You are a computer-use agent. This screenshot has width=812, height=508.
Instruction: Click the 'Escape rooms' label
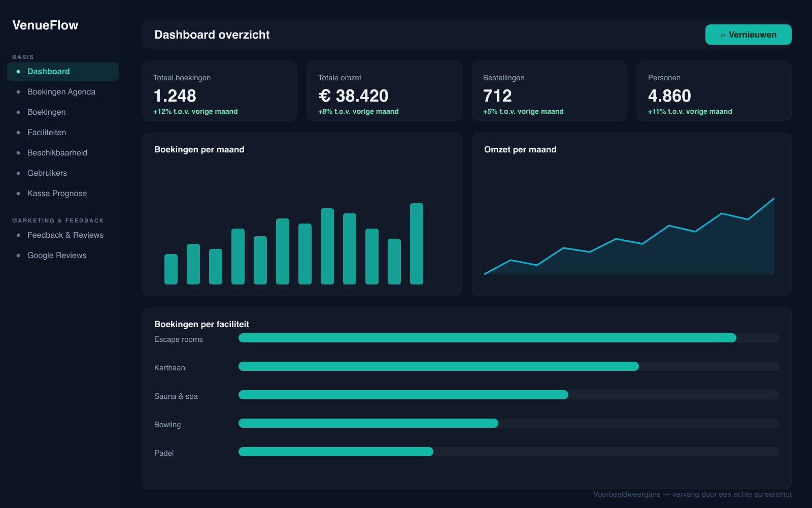[179, 339]
